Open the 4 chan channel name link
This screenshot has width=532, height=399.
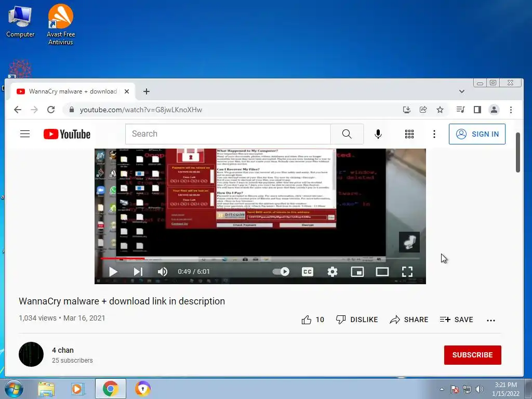[x=63, y=350]
